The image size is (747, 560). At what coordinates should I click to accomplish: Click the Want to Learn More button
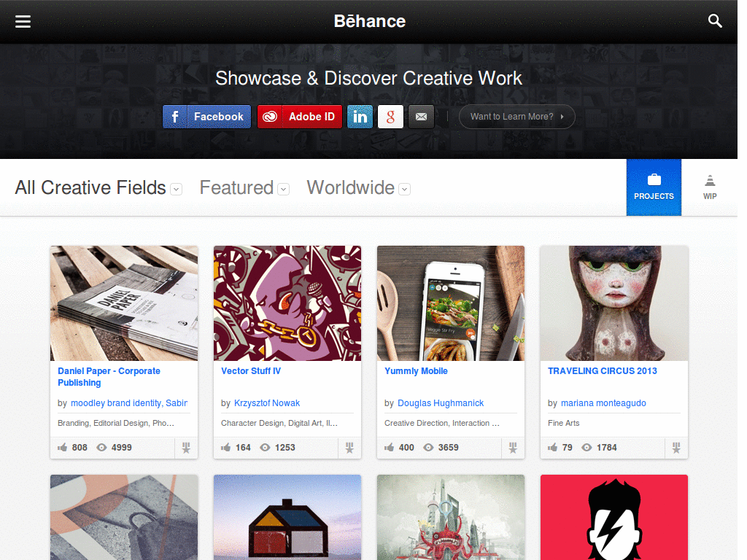click(516, 117)
